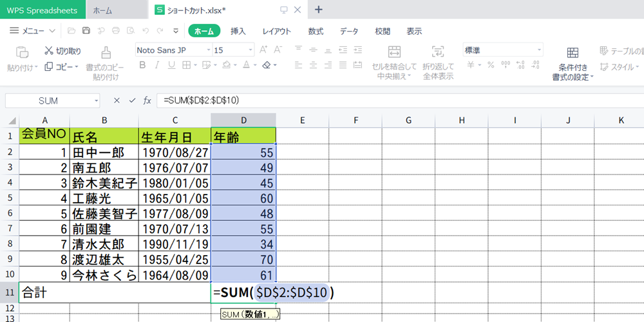Open the メニュー hamburger menu
The image size is (644, 322).
click(32, 30)
